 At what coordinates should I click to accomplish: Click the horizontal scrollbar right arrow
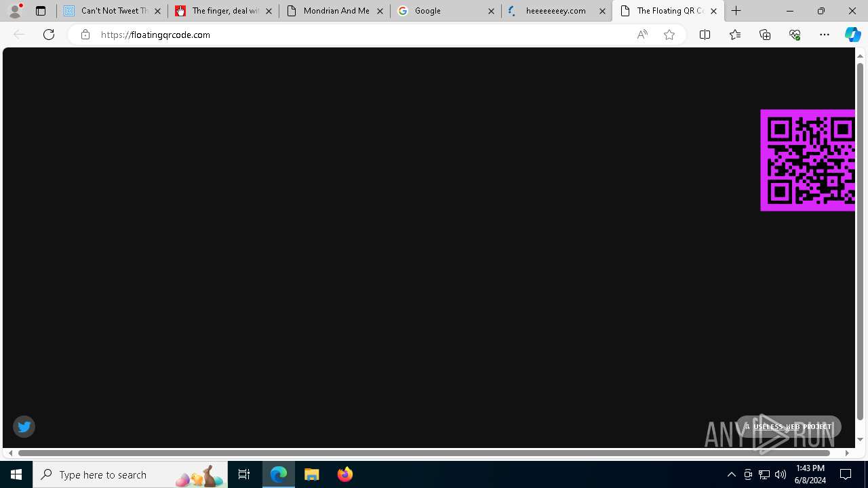(847, 453)
